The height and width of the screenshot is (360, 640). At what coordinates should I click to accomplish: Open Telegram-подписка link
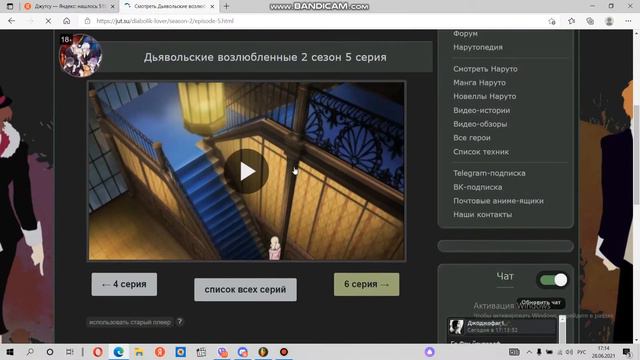[x=489, y=173]
